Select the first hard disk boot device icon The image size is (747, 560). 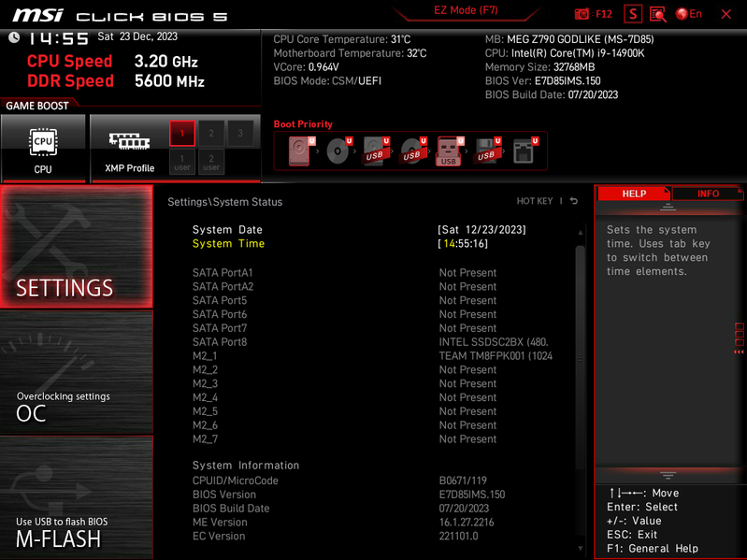pyautogui.click(x=301, y=151)
